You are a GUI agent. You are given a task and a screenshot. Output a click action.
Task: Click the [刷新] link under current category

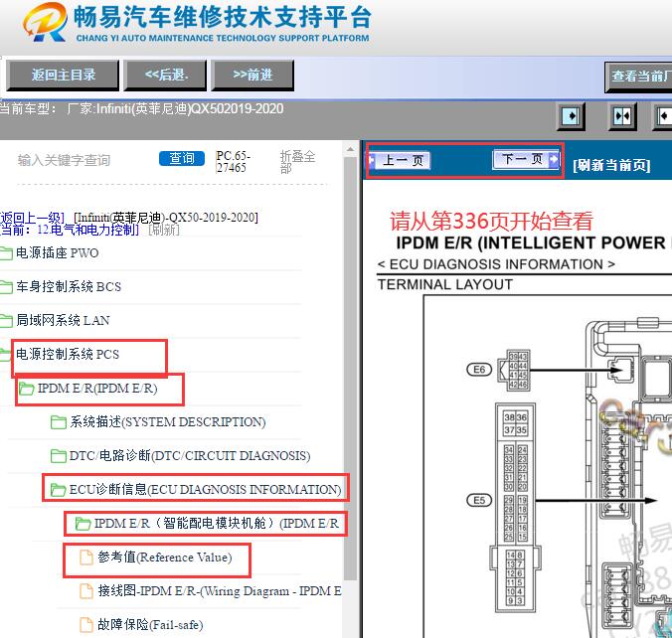point(164,231)
